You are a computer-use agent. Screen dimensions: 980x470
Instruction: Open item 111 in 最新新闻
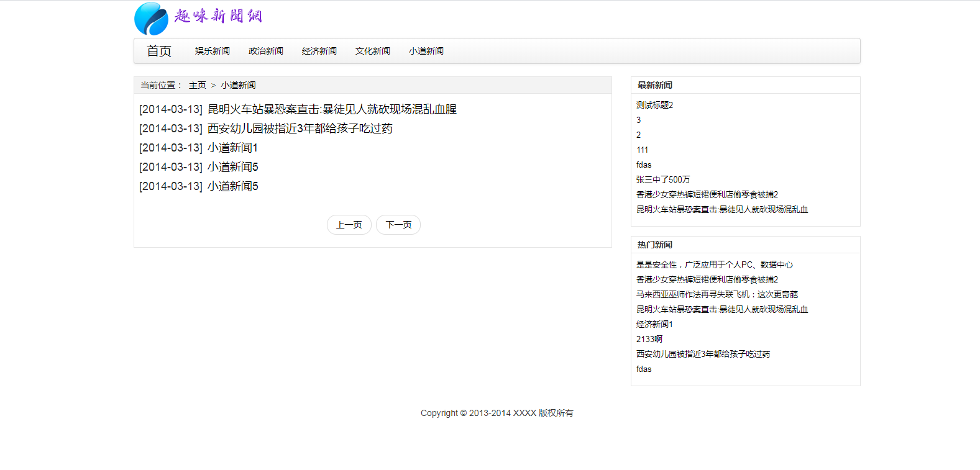point(643,150)
